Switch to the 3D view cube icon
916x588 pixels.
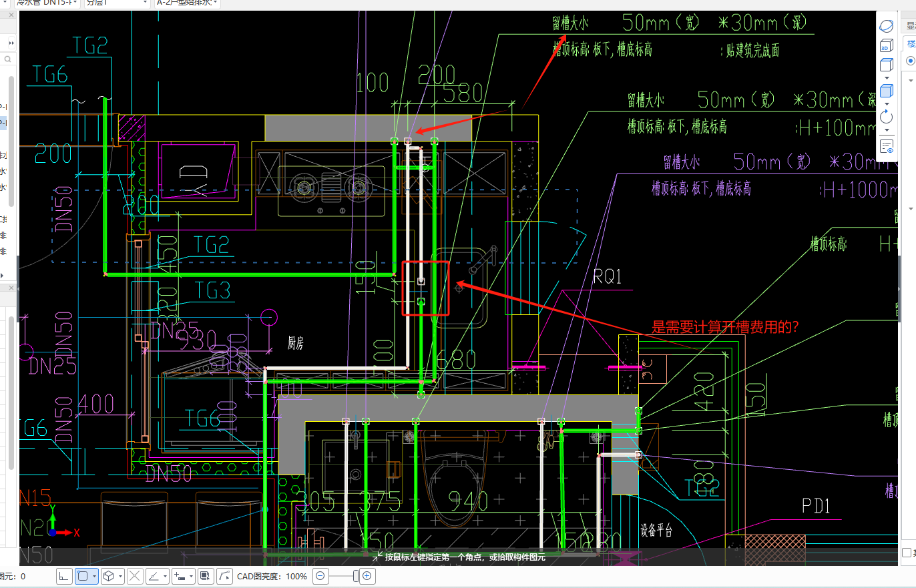(886, 47)
